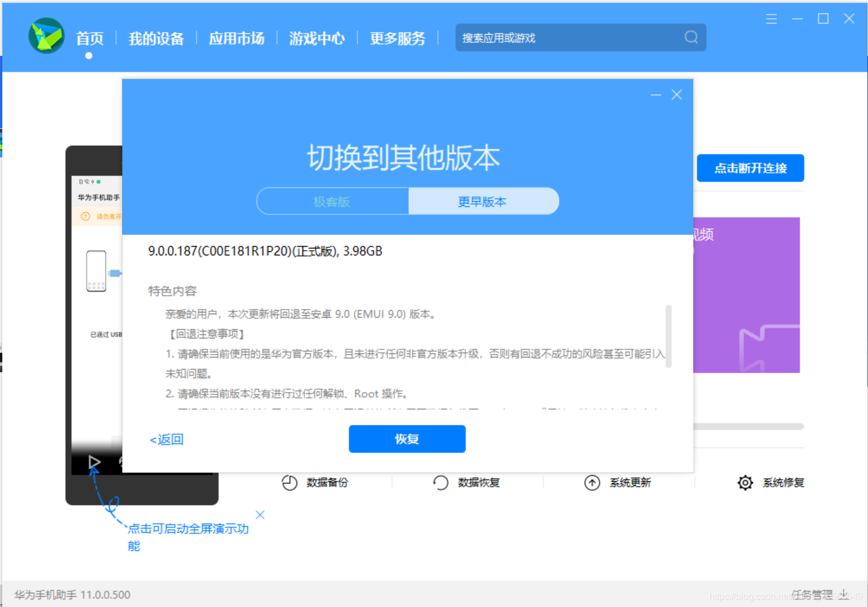Switch to the 游戏中心 tab
This screenshot has width=868, height=607.
pos(317,39)
